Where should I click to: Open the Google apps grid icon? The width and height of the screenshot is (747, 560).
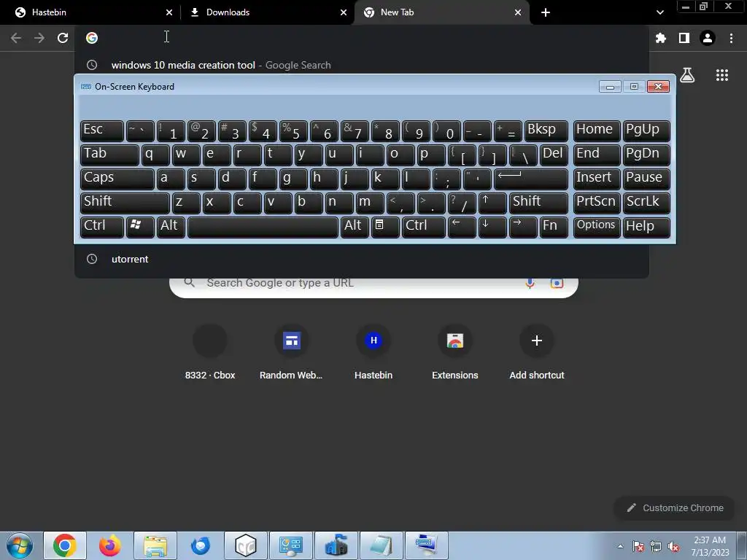721,75
